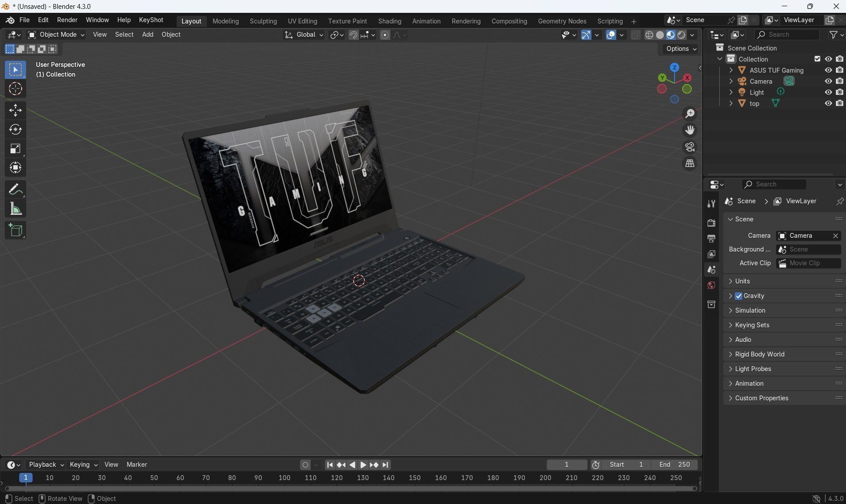Open the Render menu

[67, 20]
